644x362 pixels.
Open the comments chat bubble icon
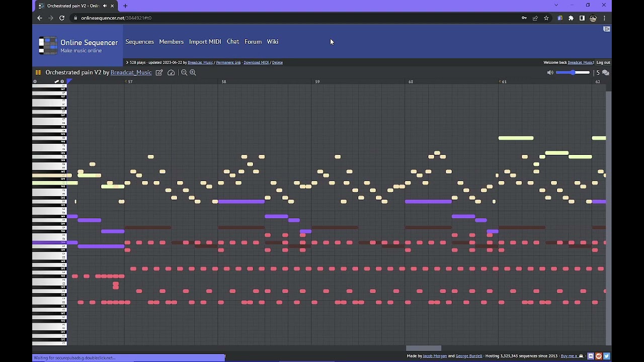(606, 72)
